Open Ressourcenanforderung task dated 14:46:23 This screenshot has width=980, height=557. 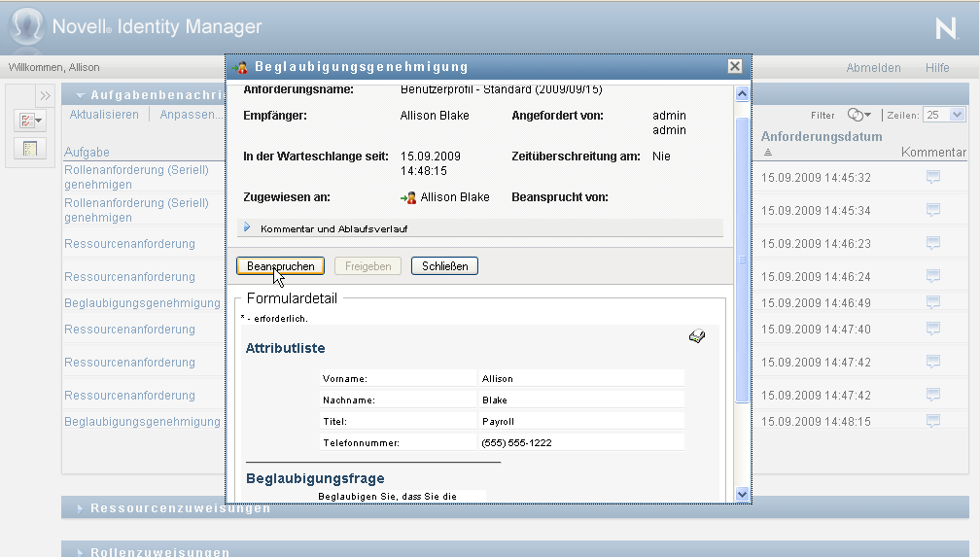click(x=129, y=244)
